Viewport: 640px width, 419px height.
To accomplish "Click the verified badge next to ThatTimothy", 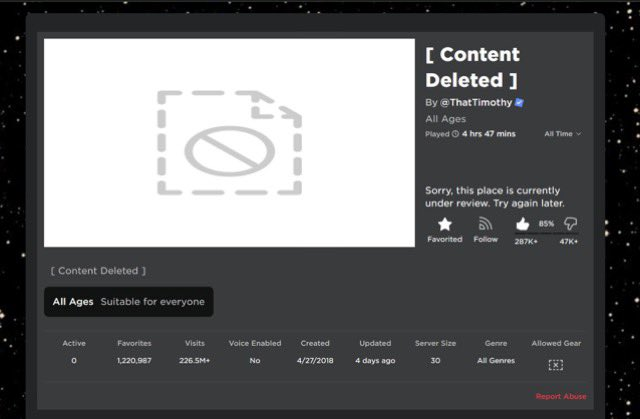I will click(519, 102).
